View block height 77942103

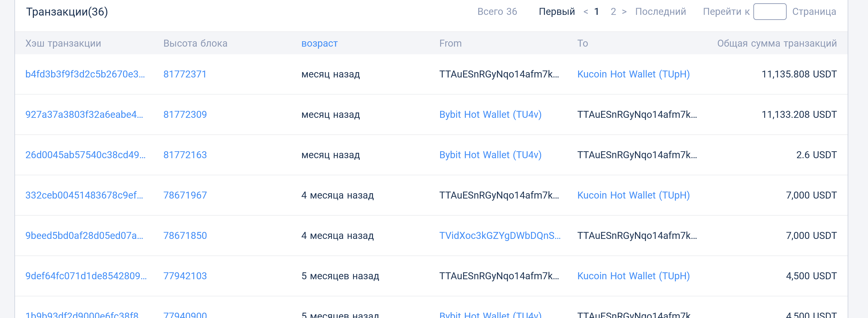pos(185,276)
